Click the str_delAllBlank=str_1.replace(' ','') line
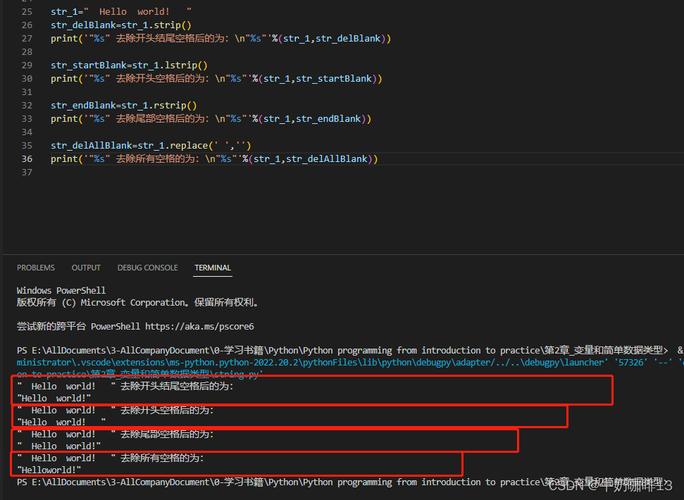 (151, 146)
